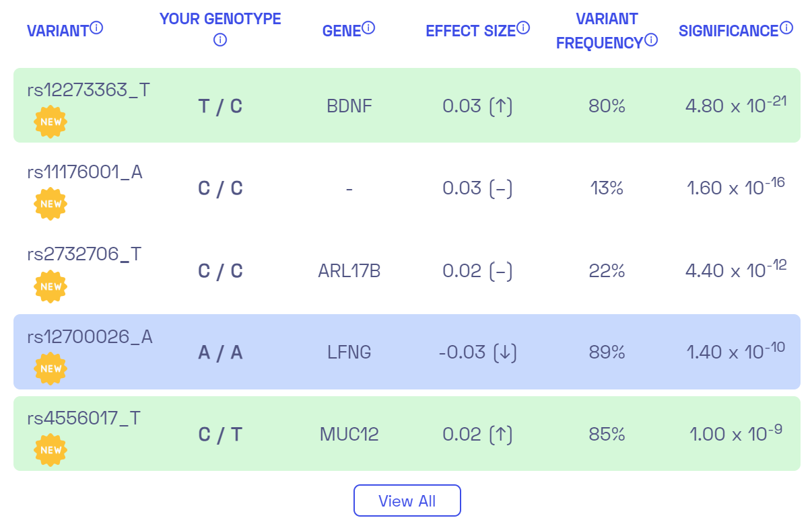812x522 pixels.
Task: Click the NEW badge on rs12273363_T
Action: click(x=50, y=123)
